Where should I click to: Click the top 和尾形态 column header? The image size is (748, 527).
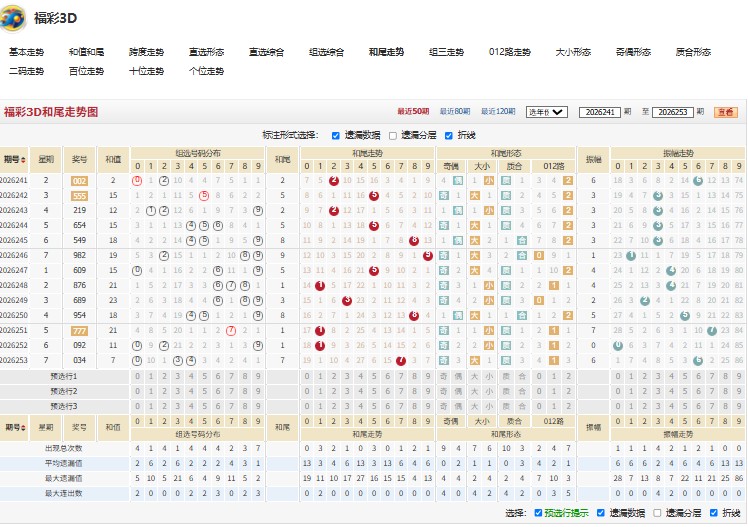click(x=506, y=153)
